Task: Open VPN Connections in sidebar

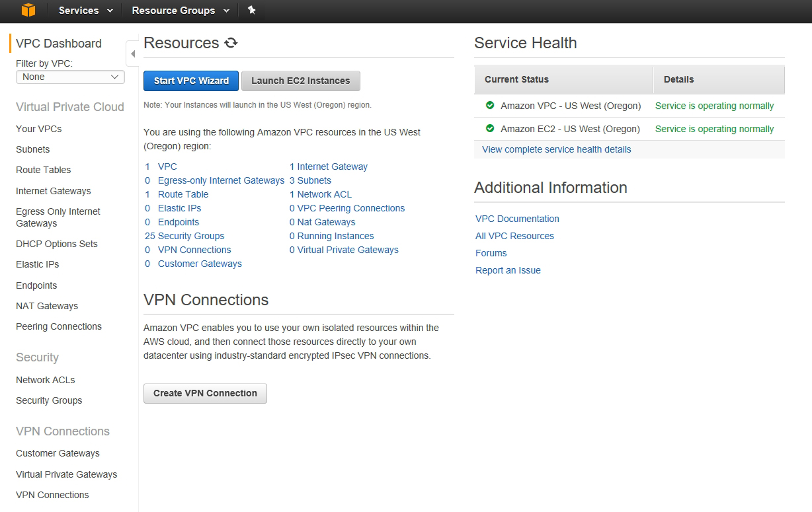Action: [52, 495]
